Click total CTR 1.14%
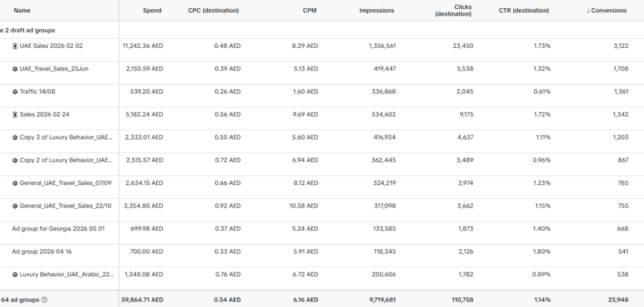This screenshot has width=644, height=307. point(542,299)
